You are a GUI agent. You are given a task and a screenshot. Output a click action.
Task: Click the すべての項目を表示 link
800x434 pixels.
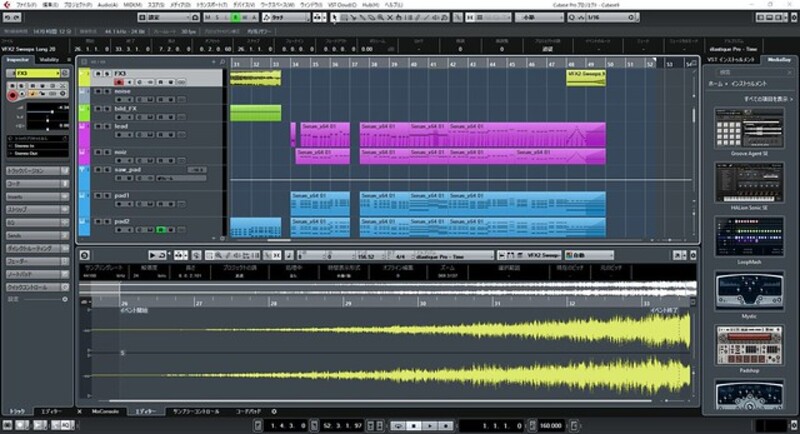(x=767, y=99)
